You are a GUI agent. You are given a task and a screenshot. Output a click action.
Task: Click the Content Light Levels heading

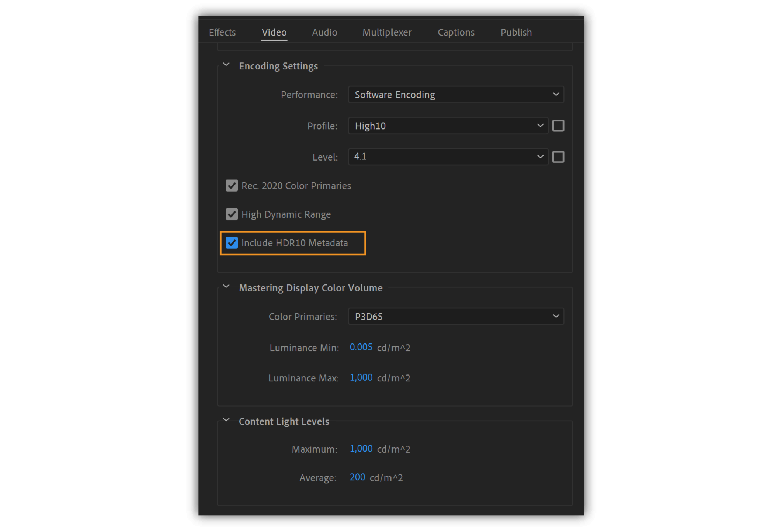tap(284, 422)
